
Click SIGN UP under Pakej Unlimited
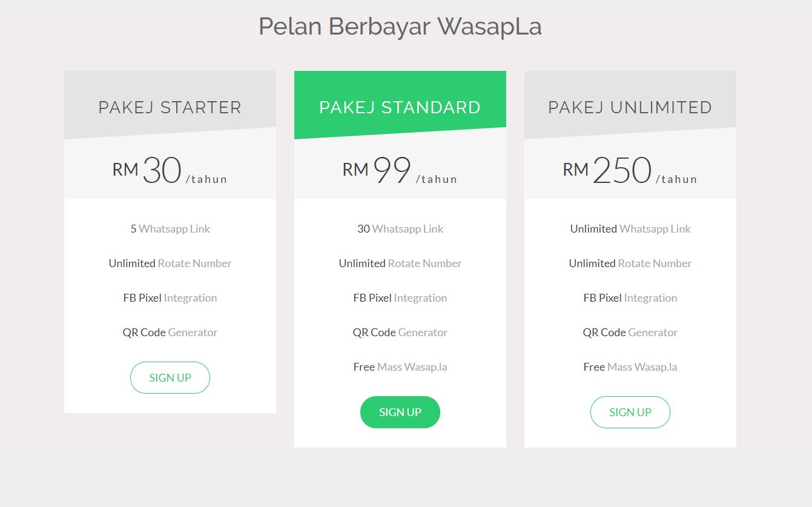click(x=630, y=413)
